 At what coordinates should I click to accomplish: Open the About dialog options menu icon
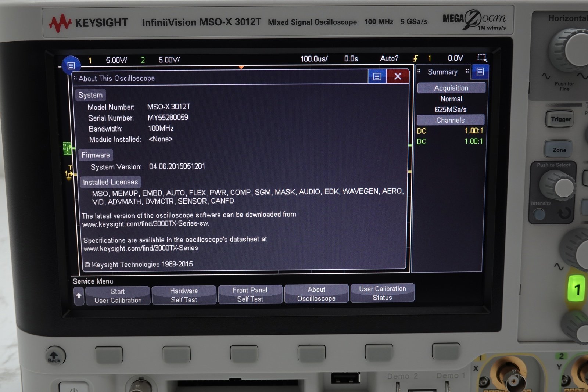pyautogui.click(x=377, y=76)
